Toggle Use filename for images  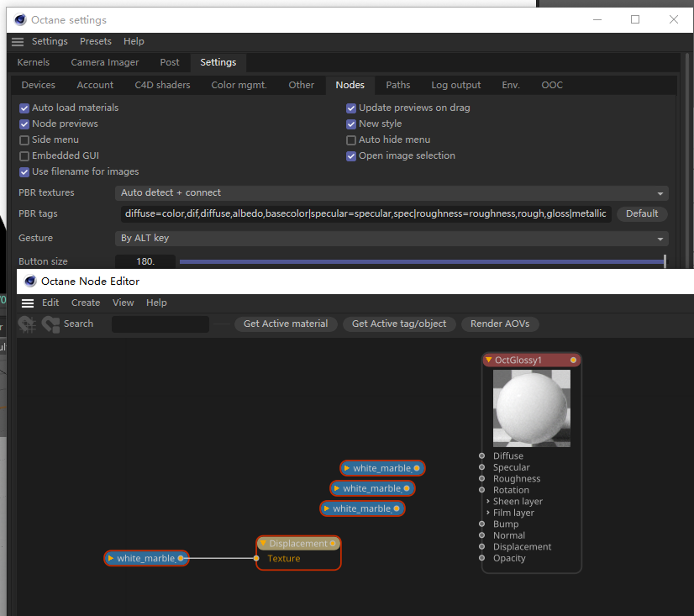click(x=24, y=171)
